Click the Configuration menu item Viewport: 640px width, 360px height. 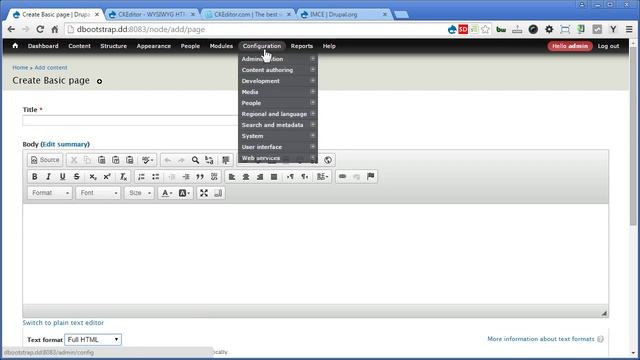262,46
